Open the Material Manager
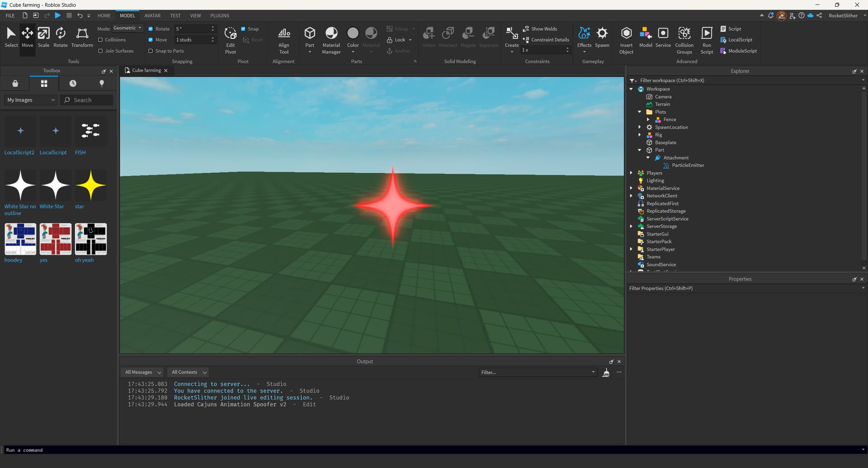The width and height of the screenshot is (868, 468). click(331, 38)
